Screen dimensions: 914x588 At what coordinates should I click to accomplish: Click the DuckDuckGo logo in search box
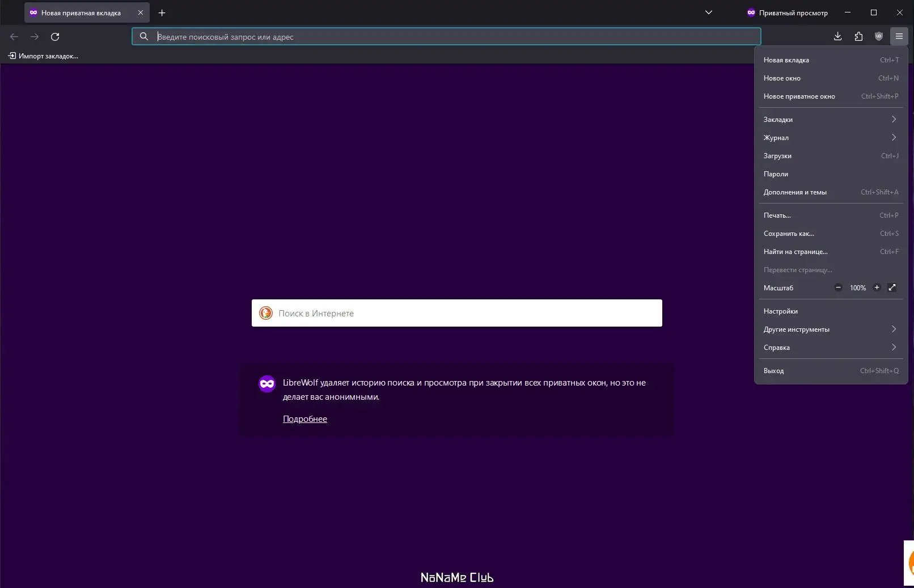tap(266, 313)
